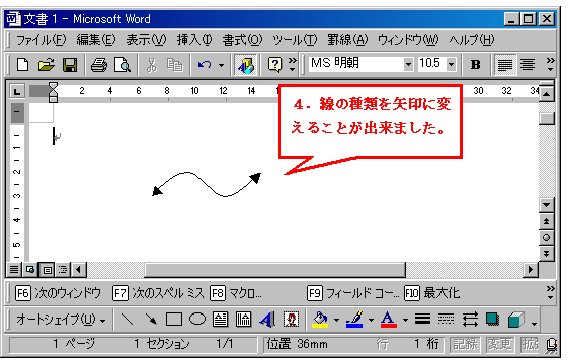Toggle center alignment button
Screen dimensions: 574x364
(x=528, y=65)
